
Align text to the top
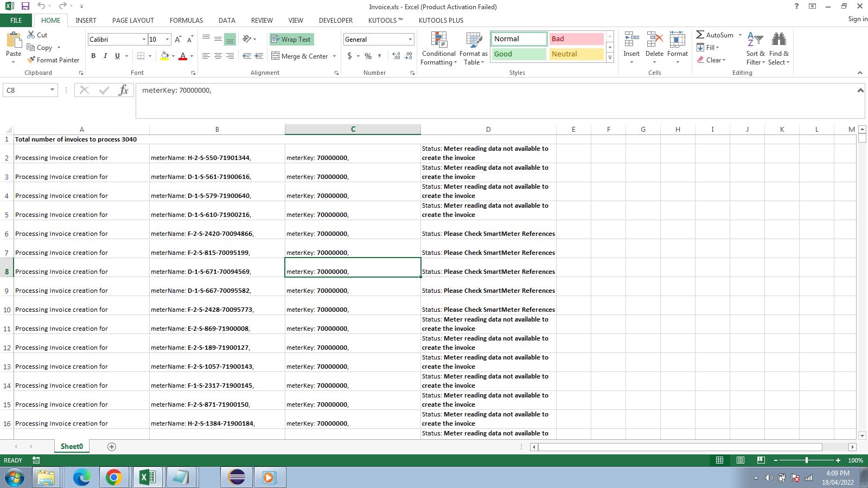(206, 39)
